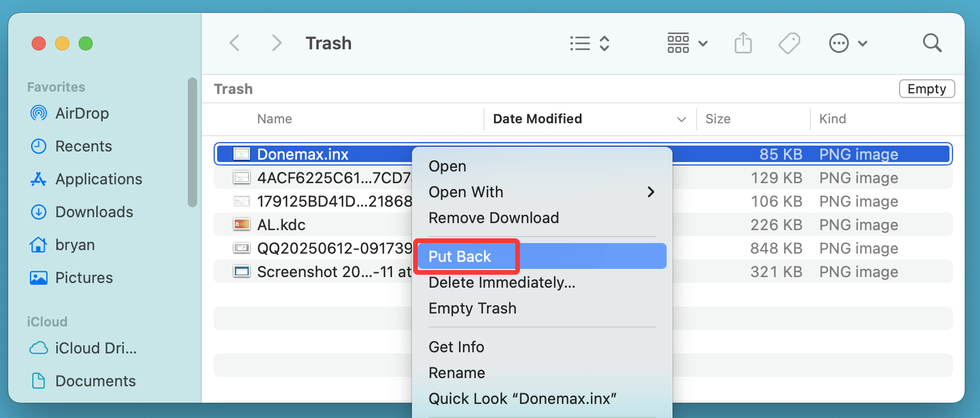Click the AirDrop icon
The image size is (980, 418).
pos(39,113)
